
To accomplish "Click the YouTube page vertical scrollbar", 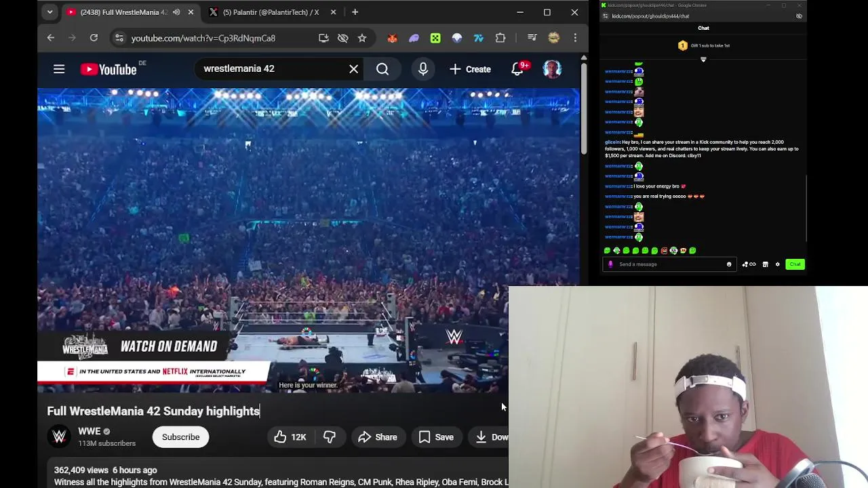I will pyautogui.click(x=584, y=108).
